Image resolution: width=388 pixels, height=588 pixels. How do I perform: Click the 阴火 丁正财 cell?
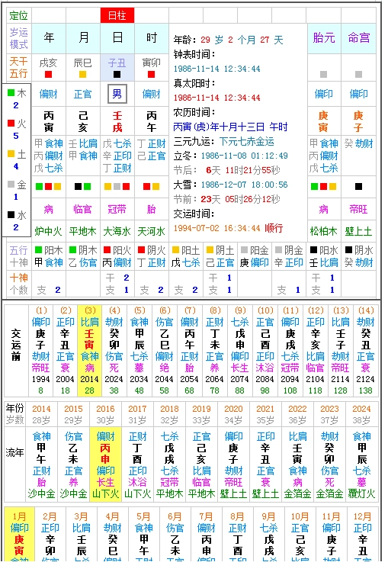[151, 256]
